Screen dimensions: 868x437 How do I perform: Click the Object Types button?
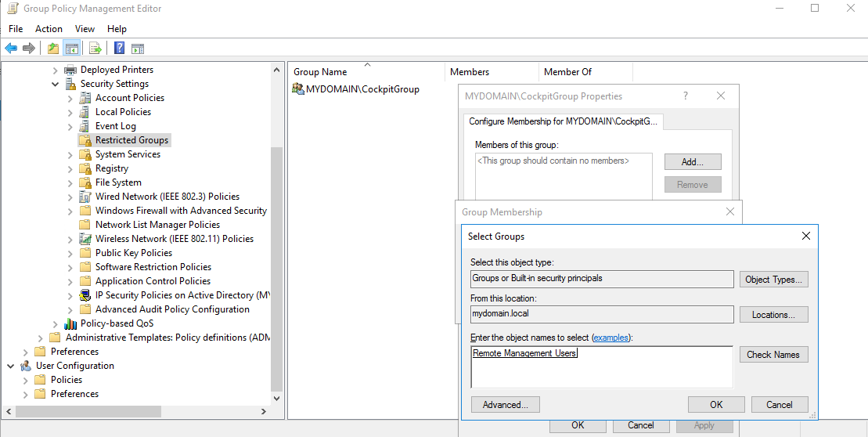[773, 279]
